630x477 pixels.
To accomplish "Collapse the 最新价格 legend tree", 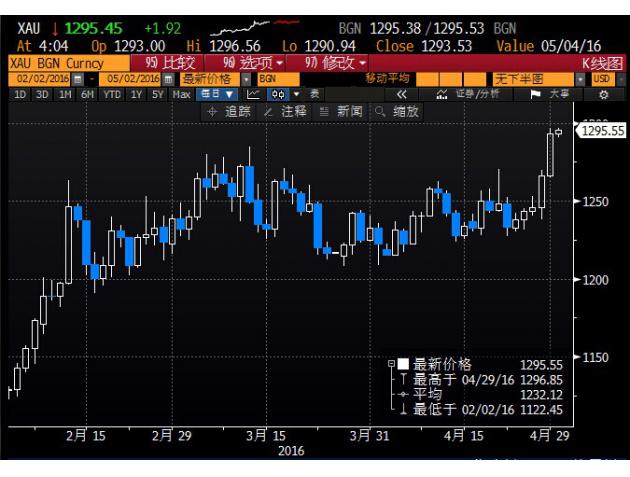I will coord(392,364).
